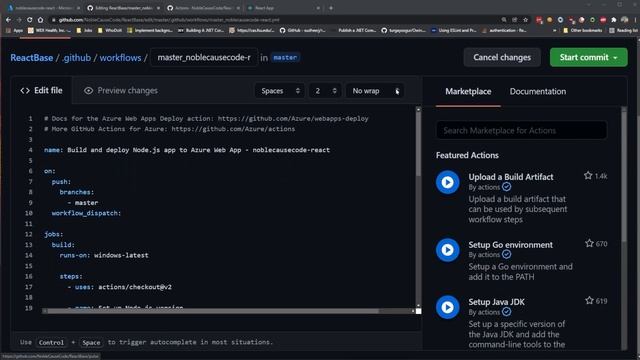Open the Apps bookmark shortcut
The height and width of the screenshot is (360, 640).
14,30
